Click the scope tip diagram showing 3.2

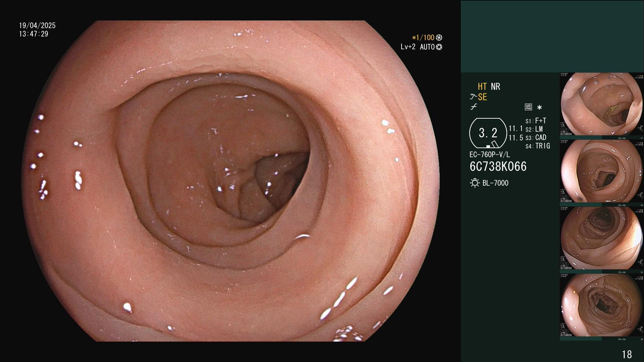[x=488, y=133]
